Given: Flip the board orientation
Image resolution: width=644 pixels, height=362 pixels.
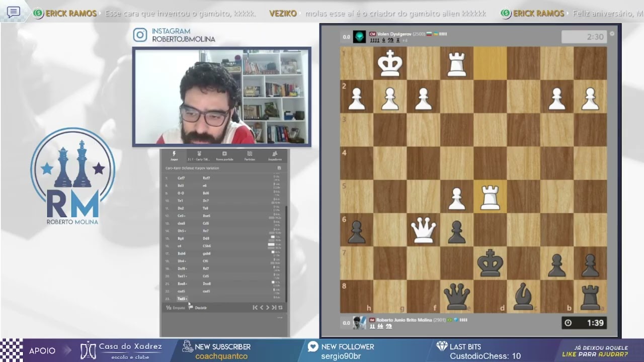Looking at the screenshot, I should click(280, 307).
